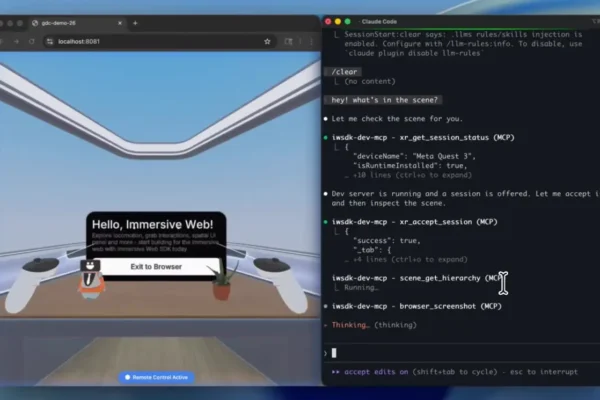The height and width of the screenshot is (400, 600).
Task: Click the browser forward arrow
Action: click(x=14, y=41)
